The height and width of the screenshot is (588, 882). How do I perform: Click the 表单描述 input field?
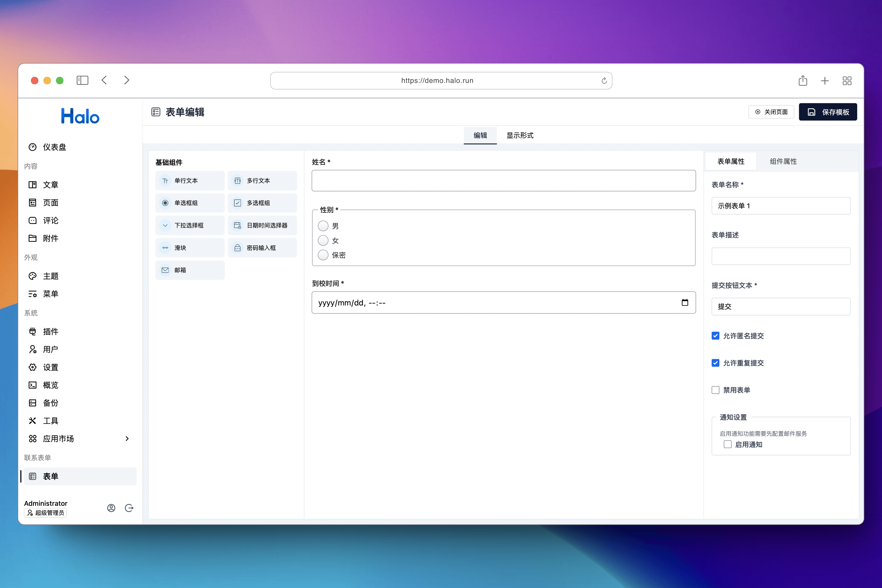click(781, 256)
